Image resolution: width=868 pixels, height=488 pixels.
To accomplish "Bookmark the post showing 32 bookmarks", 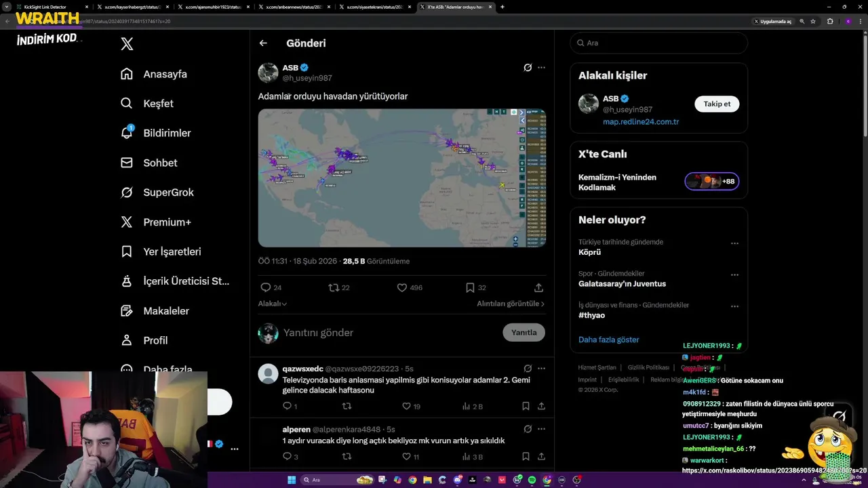I will 470,287.
